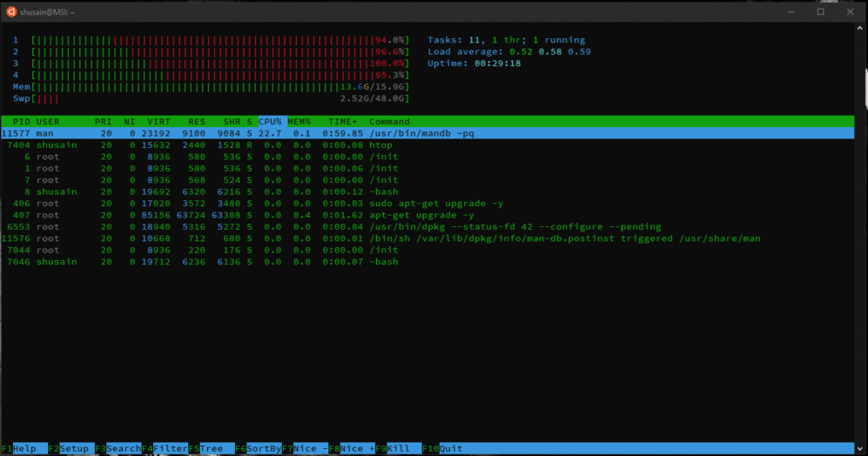Maximize the terminal window
868x456 pixels.
click(x=821, y=11)
